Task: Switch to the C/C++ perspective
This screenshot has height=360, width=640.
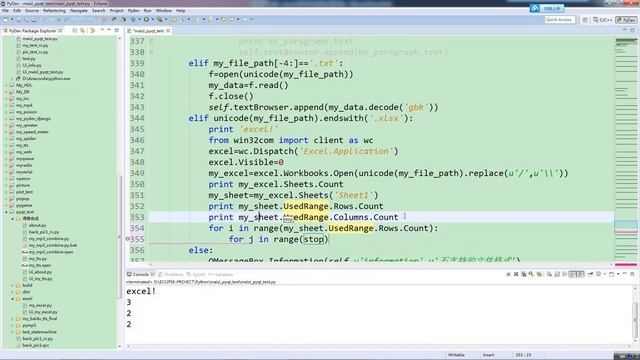Action: [x=603, y=20]
